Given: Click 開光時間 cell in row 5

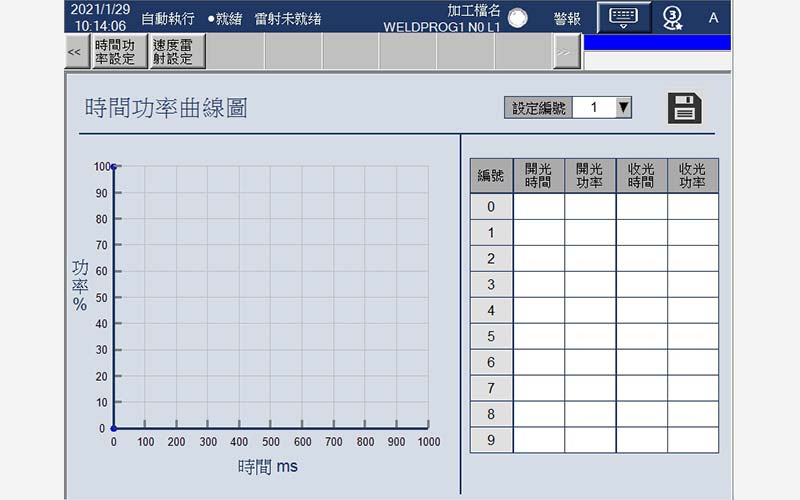Looking at the screenshot, I should (x=539, y=337).
